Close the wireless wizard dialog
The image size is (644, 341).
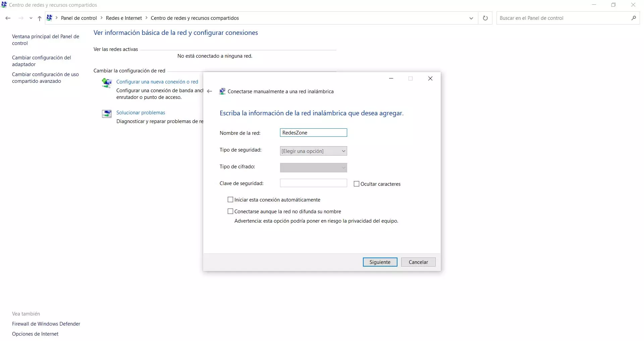[x=430, y=78]
